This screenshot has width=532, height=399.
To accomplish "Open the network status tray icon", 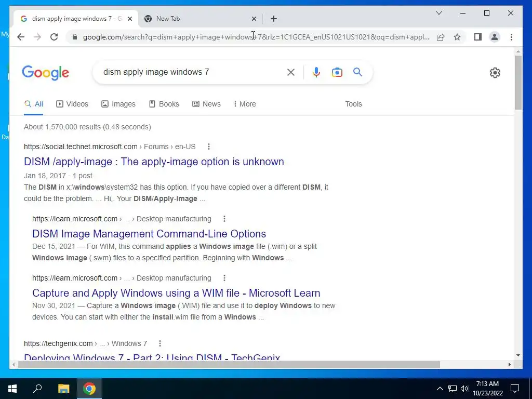I will [453, 389].
